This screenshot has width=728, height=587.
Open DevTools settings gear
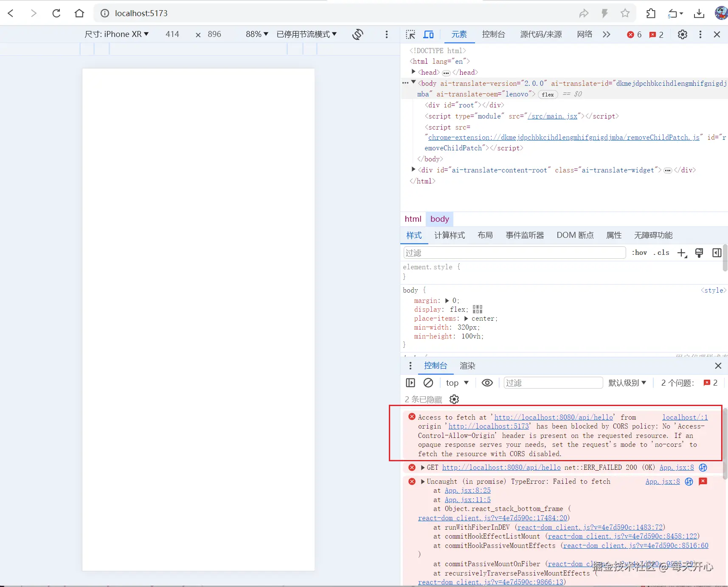[682, 34]
